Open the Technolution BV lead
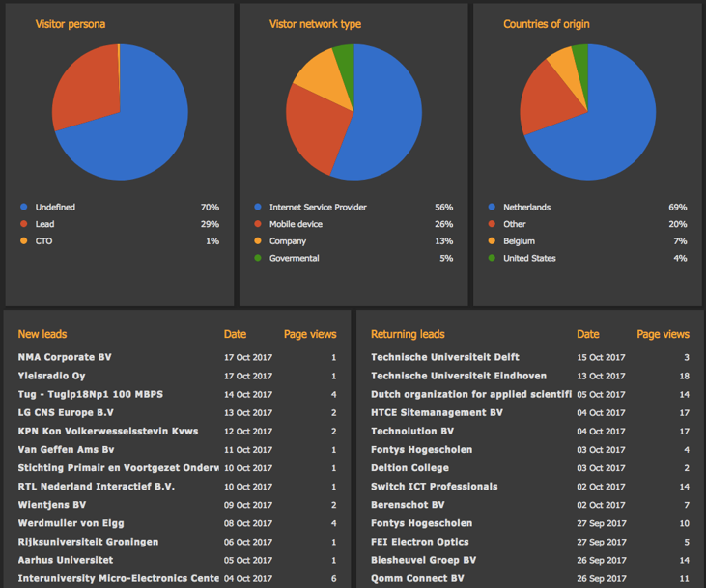This screenshot has width=706, height=588. click(412, 432)
